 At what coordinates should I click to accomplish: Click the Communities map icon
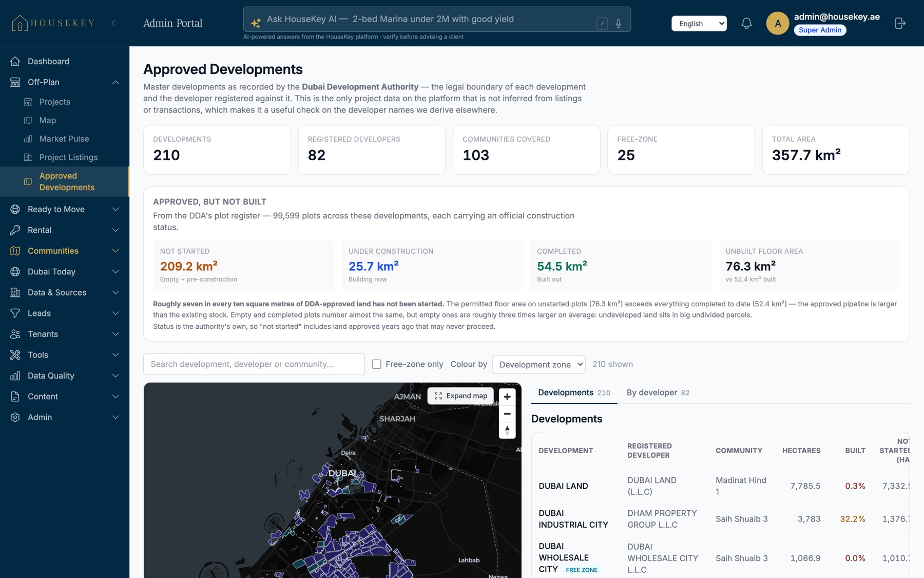coord(15,251)
